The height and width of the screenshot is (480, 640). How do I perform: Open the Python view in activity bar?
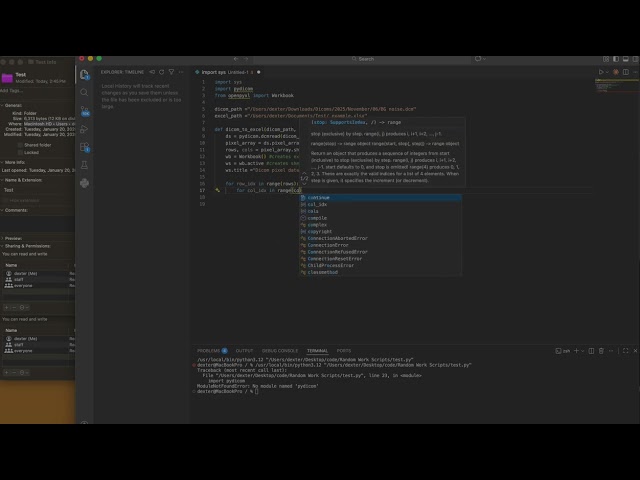(84, 183)
